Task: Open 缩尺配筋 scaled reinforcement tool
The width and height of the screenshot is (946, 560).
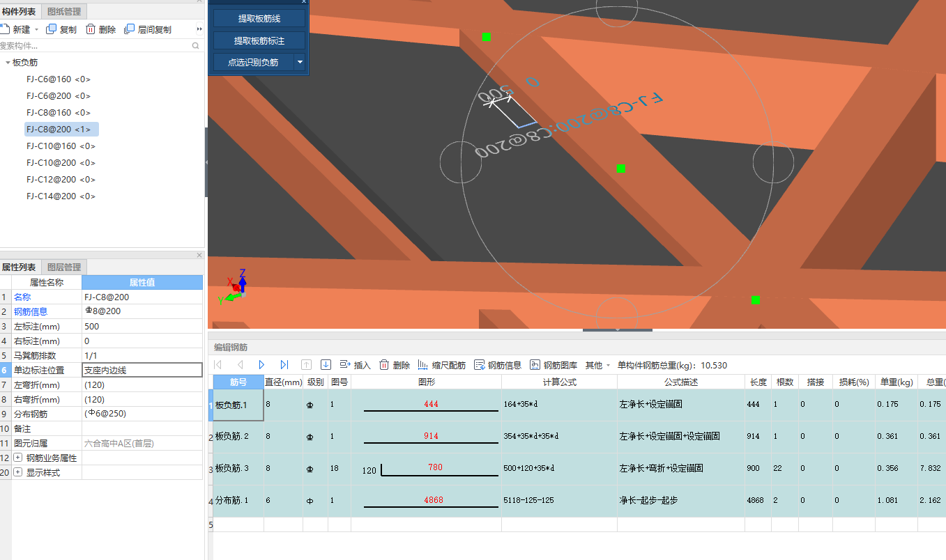Action: pyautogui.click(x=441, y=365)
